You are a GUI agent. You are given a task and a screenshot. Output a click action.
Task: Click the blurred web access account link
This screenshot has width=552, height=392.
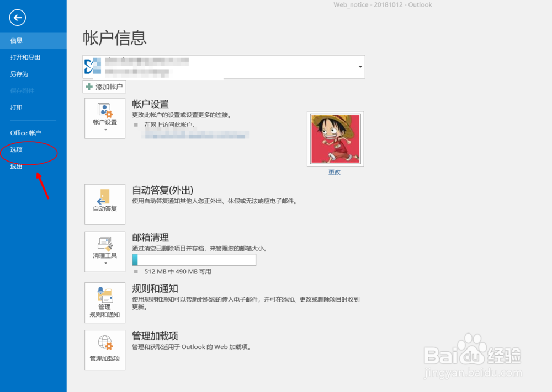(x=195, y=135)
